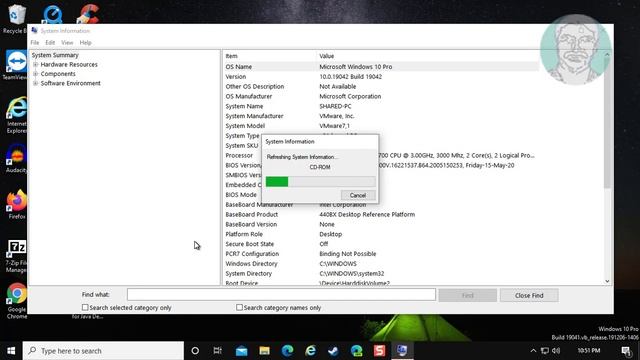This screenshot has width=640, height=360.
Task: Open the File menu
Action: 35,42
